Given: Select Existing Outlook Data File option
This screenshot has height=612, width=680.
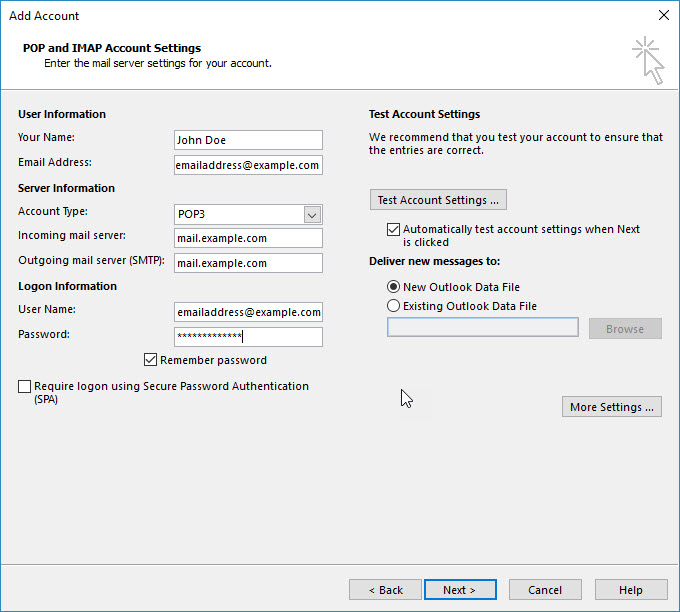Looking at the screenshot, I should (x=393, y=306).
